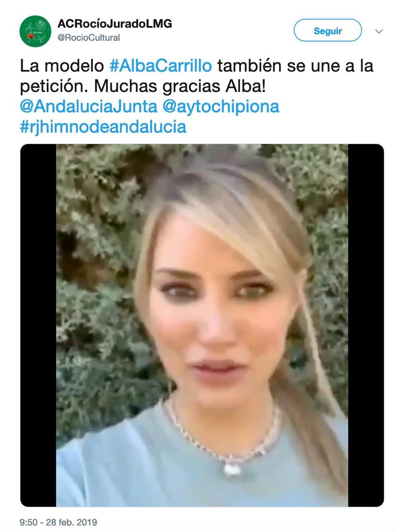This screenshot has height=532, width=397.
Task: Open the #AlbaCarrillo hashtag
Action: (x=161, y=66)
